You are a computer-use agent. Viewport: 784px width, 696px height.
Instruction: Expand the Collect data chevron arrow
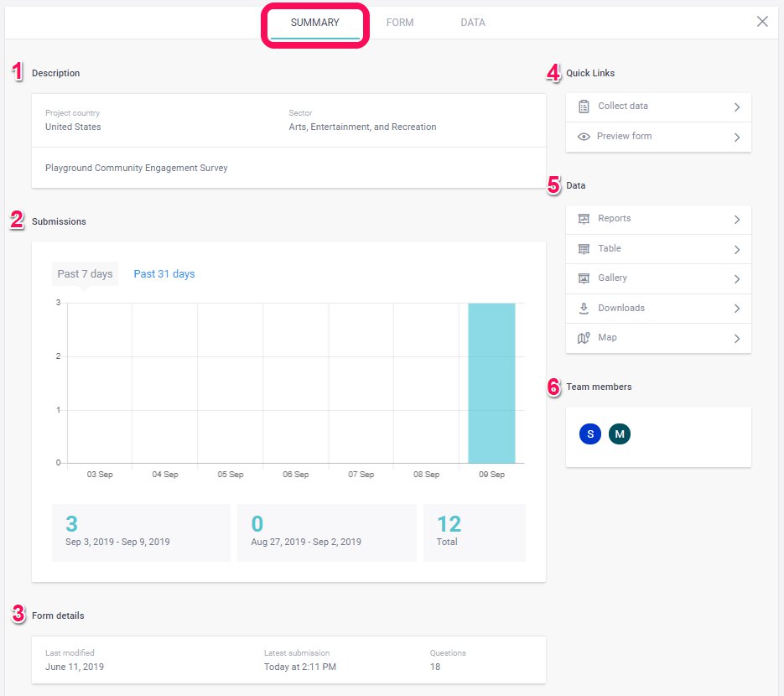[x=736, y=107]
